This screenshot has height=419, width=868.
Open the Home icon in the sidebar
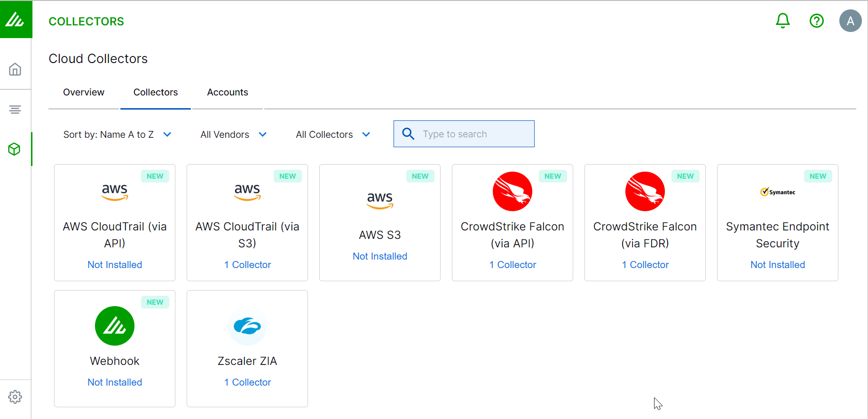15,69
